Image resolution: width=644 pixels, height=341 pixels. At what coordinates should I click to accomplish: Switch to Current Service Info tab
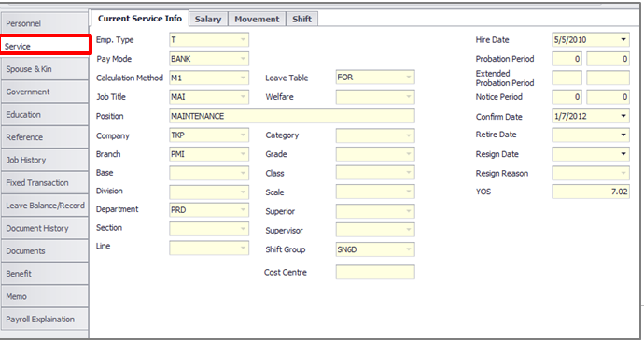(x=140, y=19)
